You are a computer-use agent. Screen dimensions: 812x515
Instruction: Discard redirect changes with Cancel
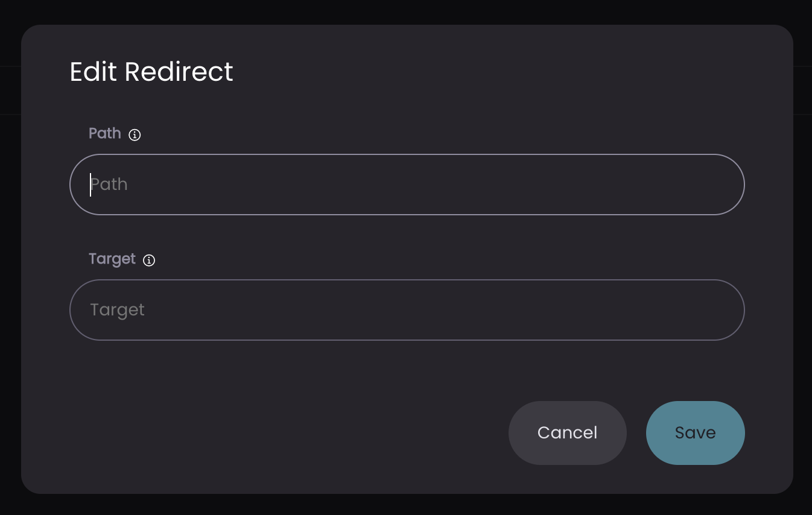pyautogui.click(x=568, y=433)
